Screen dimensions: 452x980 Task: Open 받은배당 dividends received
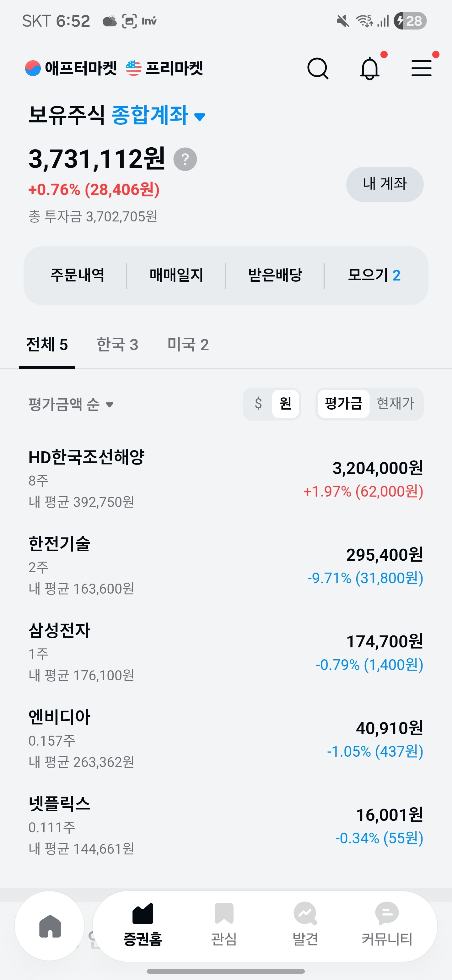[x=275, y=275]
